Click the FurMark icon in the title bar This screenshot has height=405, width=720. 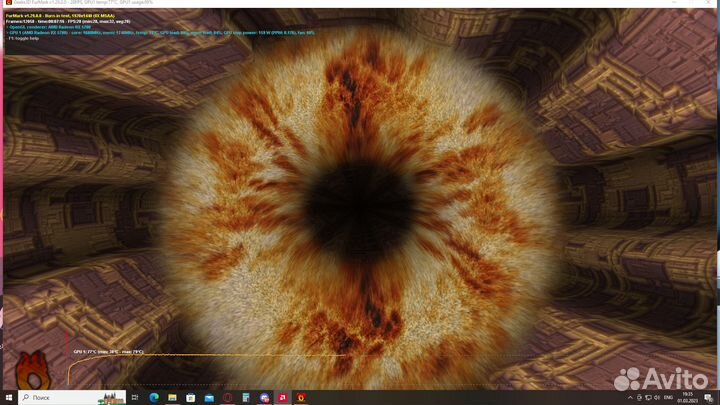pos(8,2)
